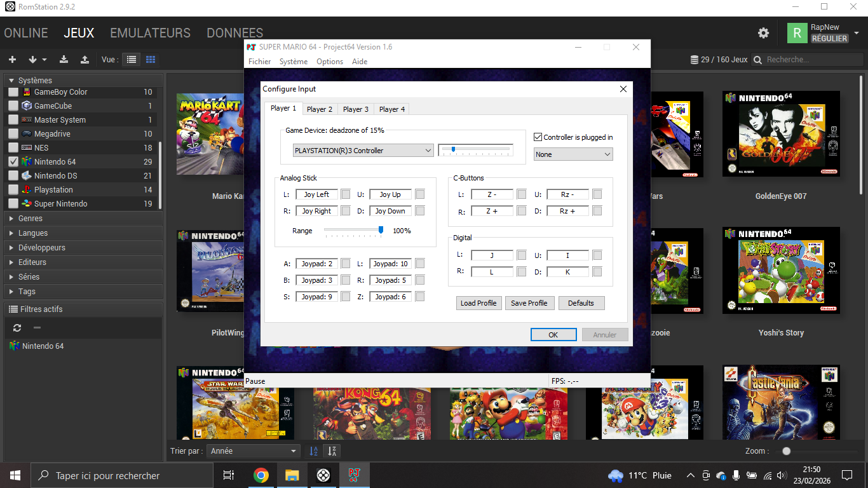Click the plus icon to add a game
868x488 pixels.
coord(12,60)
